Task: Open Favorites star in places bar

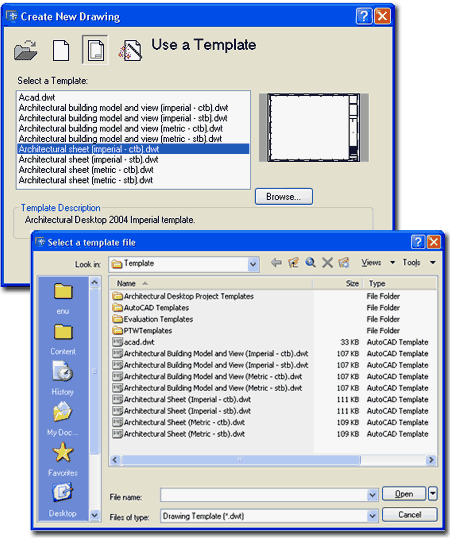Action: tap(63, 459)
